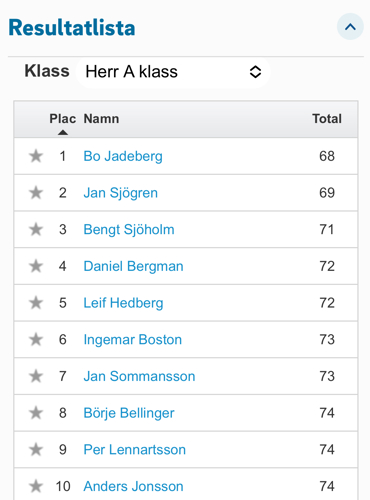Click the star for Anders Jonsson
The height and width of the screenshot is (500, 370).
36,486
